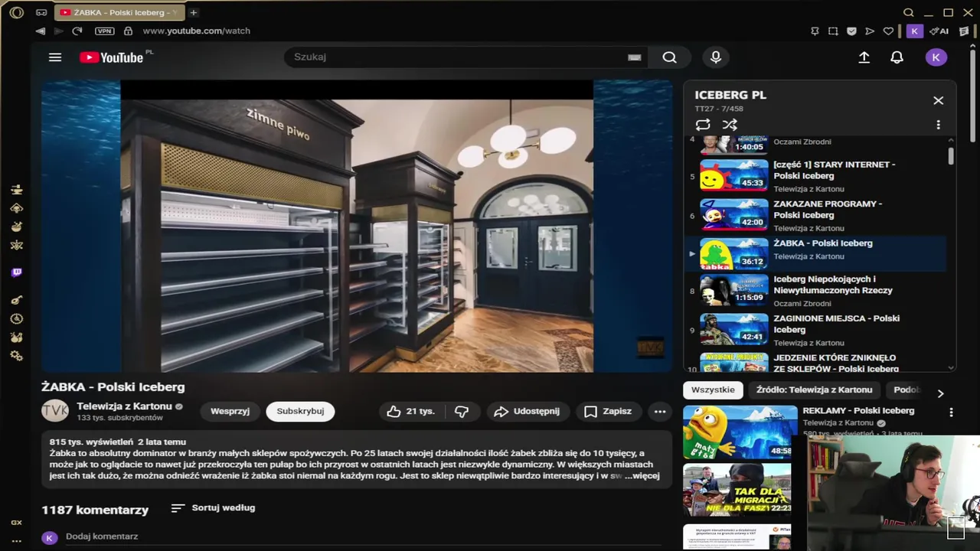Toggle the VPN badge

click(x=104, y=31)
